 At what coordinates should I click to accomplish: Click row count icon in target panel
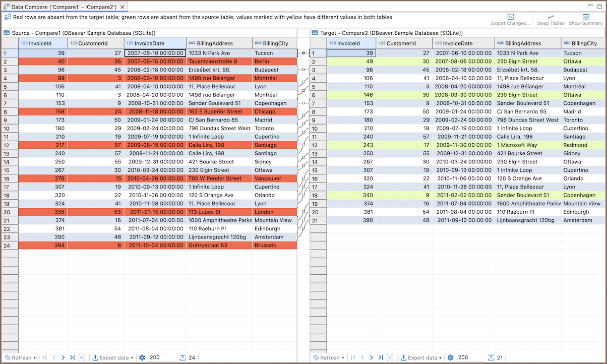coord(491,357)
